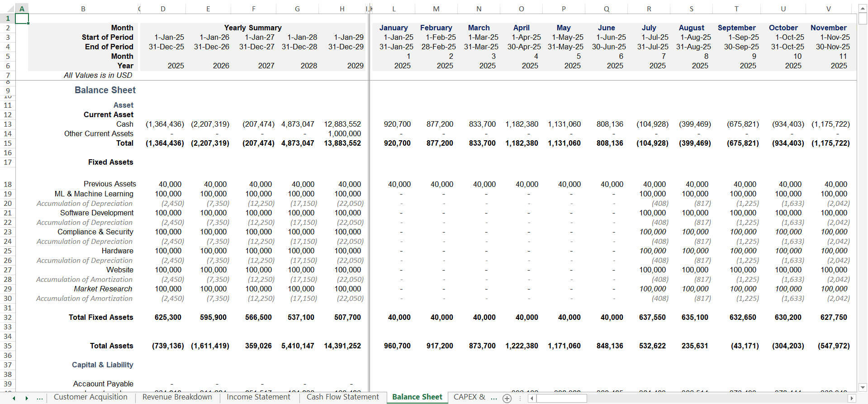Click Total Assets value 14,391,252
Image resolution: width=868 pixels, height=404 pixels.
click(x=342, y=346)
